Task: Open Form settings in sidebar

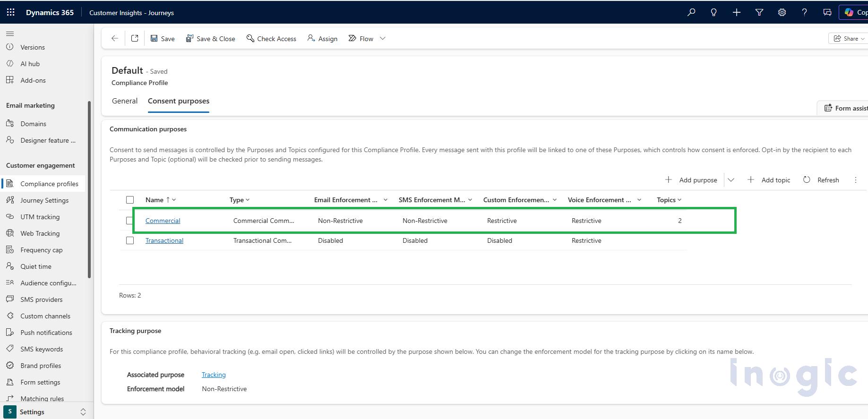Action: pos(40,382)
